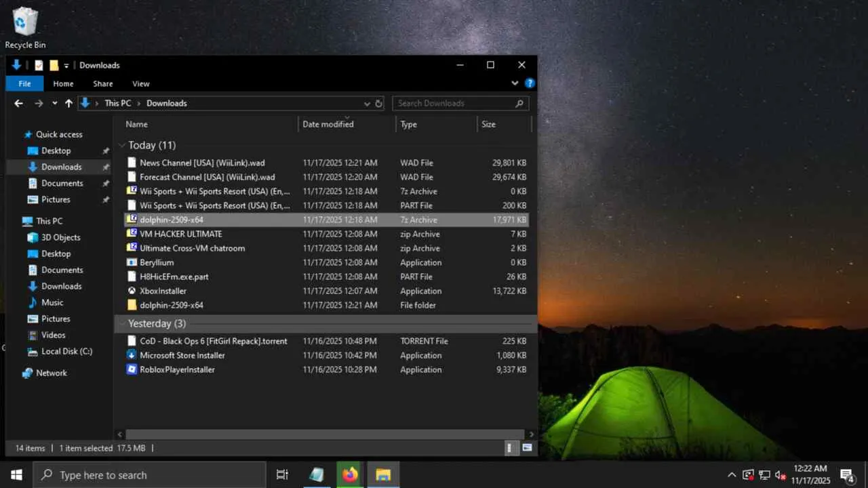Open the address bar history dropdown
The width and height of the screenshot is (868, 488).
pos(367,104)
